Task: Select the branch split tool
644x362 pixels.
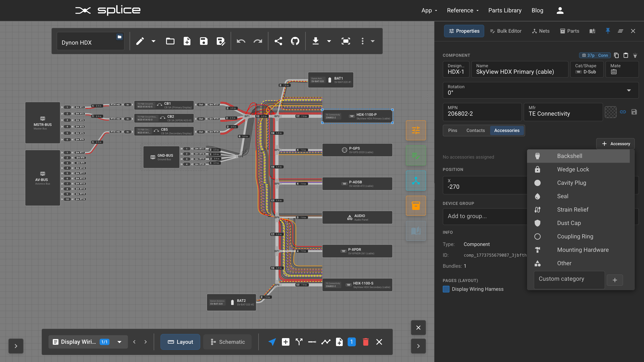Action: click(299, 342)
